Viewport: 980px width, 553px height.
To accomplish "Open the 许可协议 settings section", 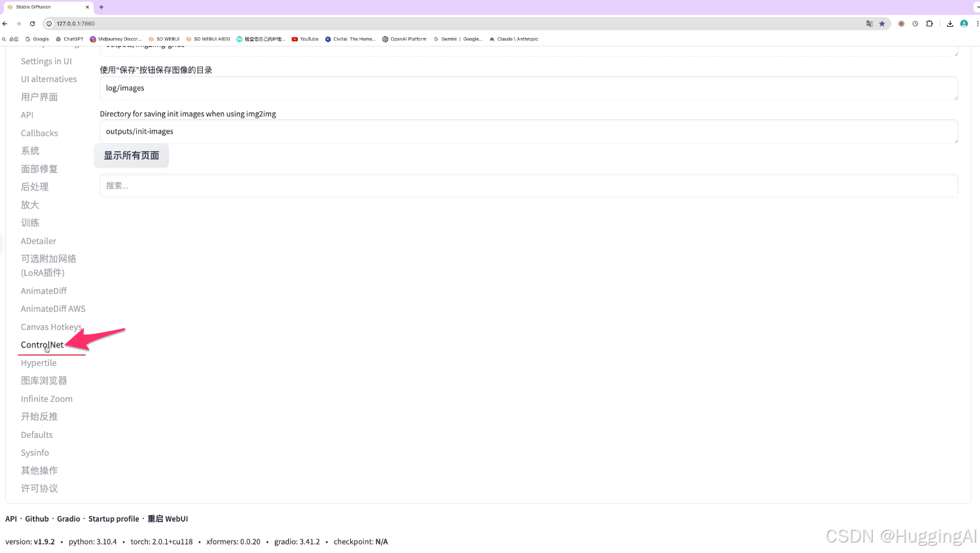I will pyautogui.click(x=39, y=489).
